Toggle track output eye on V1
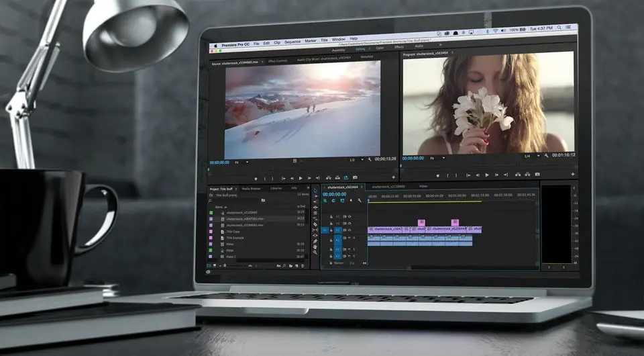The image size is (644, 356). (x=350, y=230)
